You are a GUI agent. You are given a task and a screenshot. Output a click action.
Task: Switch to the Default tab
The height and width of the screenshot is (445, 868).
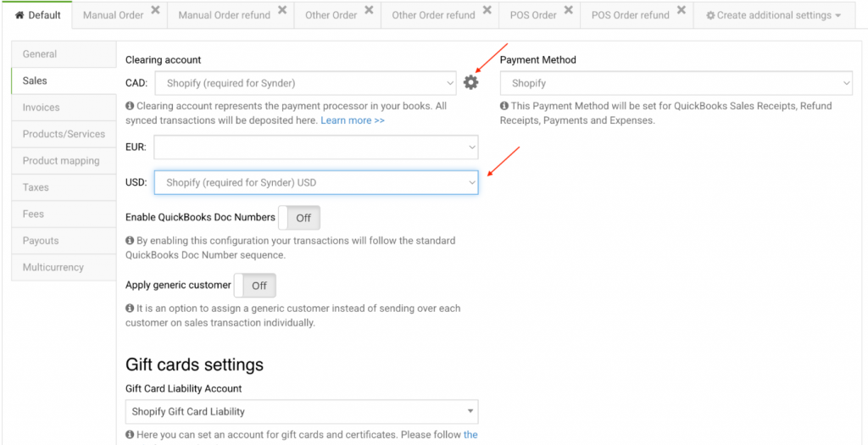37,15
